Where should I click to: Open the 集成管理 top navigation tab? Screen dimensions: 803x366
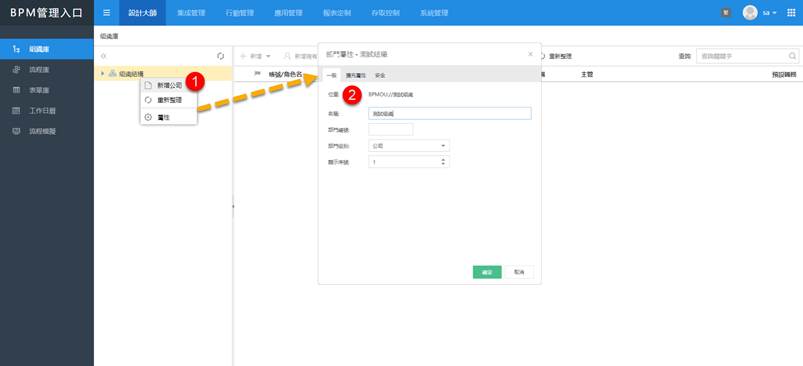(191, 13)
